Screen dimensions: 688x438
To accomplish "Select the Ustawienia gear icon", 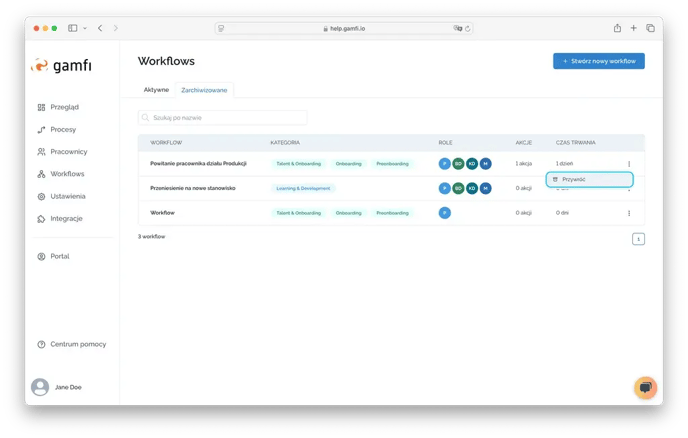I will tap(41, 196).
